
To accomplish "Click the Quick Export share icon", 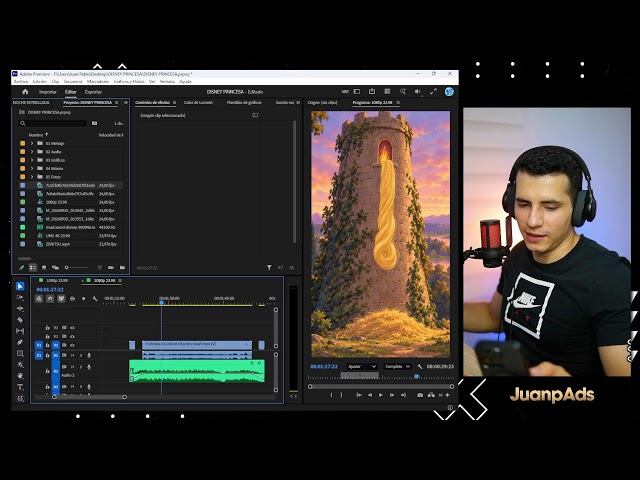I will coord(372,91).
